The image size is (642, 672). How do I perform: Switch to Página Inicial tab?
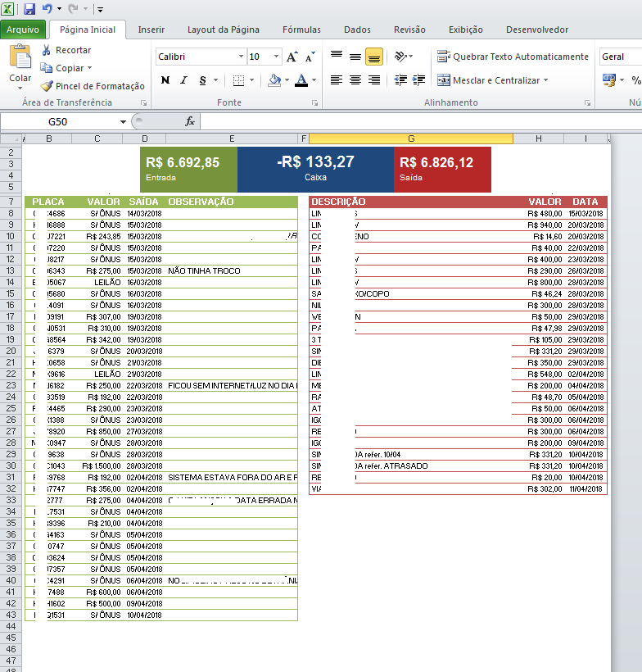pos(88,30)
